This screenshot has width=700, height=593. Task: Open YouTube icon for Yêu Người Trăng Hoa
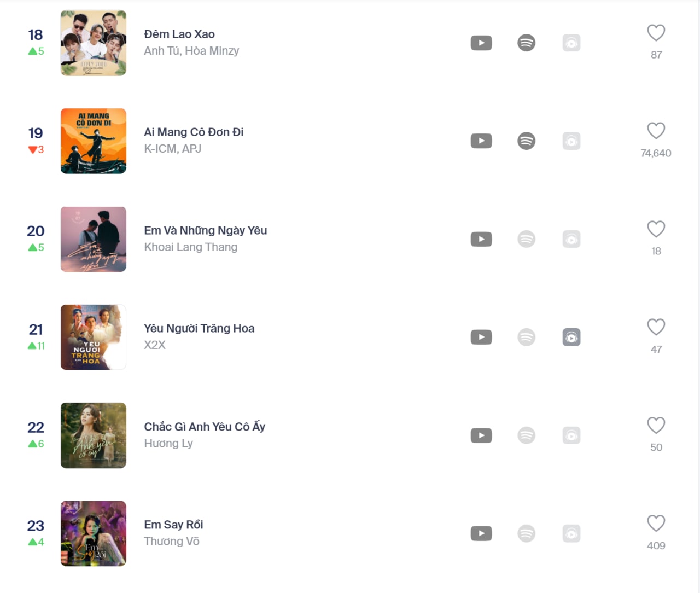pyautogui.click(x=481, y=337)
